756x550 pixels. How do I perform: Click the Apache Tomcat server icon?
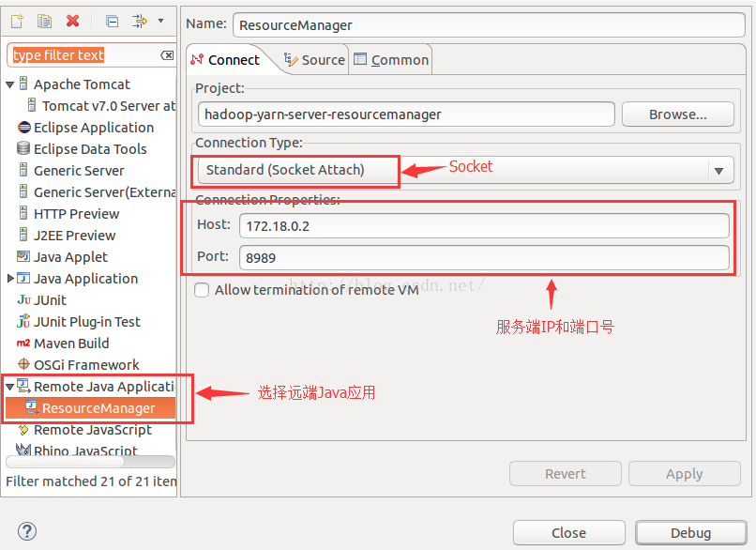(x=23, y=84)
